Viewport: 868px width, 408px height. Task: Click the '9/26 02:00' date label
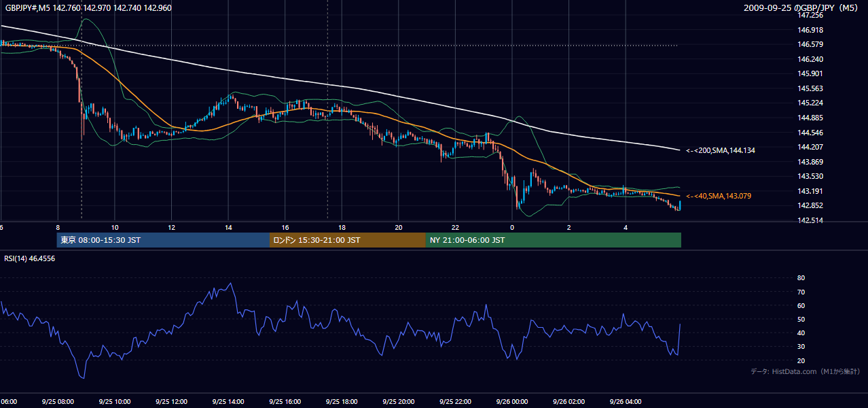pyautogui.click(x=568, y=401)
